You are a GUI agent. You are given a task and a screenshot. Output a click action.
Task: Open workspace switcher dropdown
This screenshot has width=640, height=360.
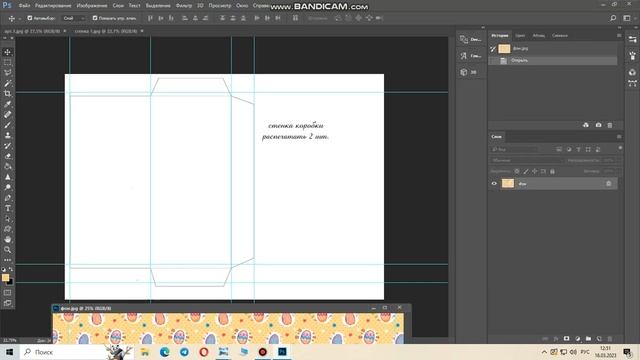[x=628, y=18]
